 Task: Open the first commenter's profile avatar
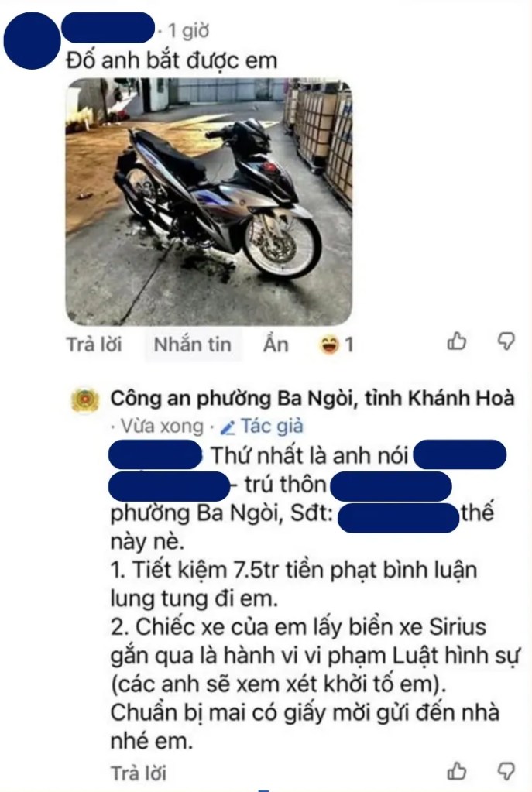[x=33, y=41]
